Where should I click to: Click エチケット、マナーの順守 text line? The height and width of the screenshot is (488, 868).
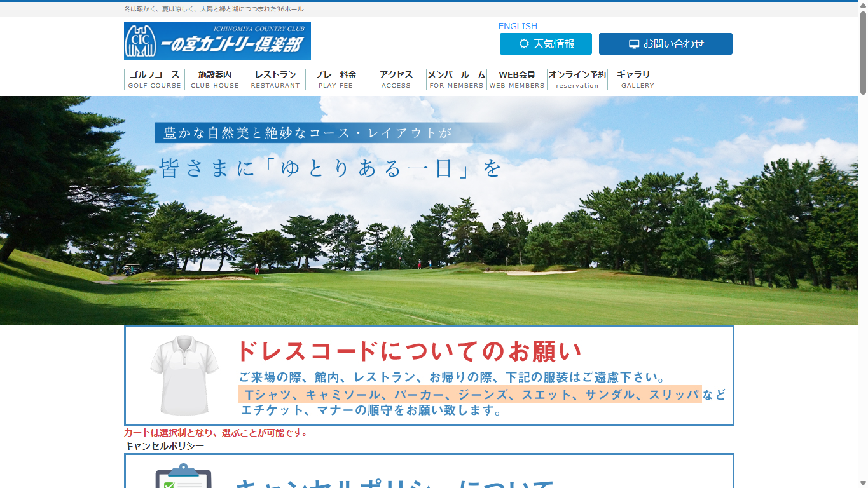click(x=372, y=410)
